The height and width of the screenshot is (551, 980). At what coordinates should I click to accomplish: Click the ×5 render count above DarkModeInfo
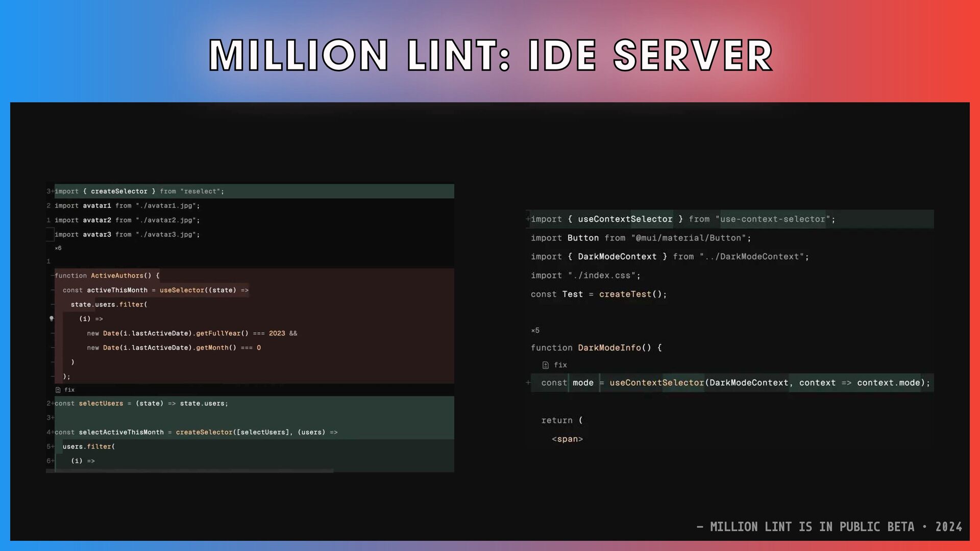535,331
